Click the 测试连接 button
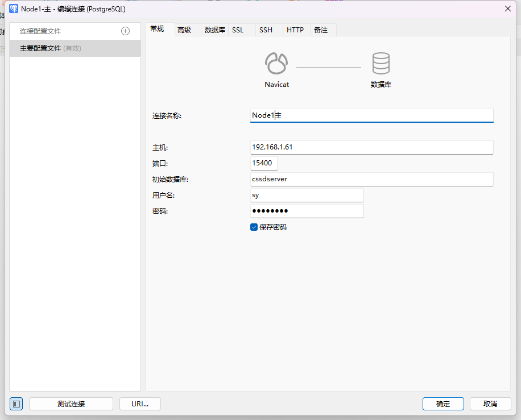The height and width of the screenshot is (420, 521). pyautogui.click(x=71, y=404)
